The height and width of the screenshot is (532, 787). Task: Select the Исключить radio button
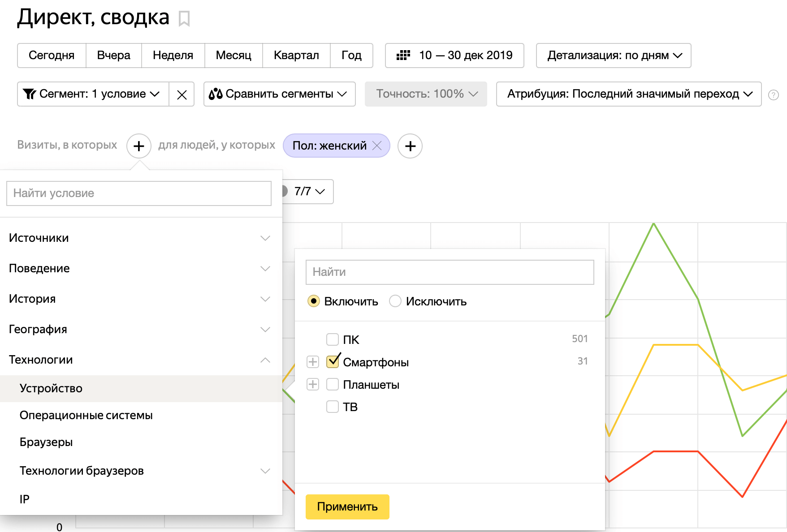point(395,301)
